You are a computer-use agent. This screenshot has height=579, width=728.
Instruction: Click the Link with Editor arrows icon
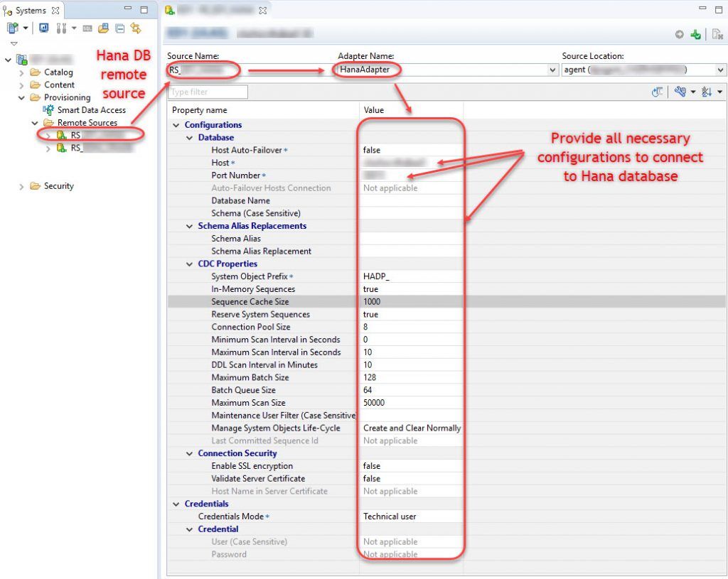click(x=136, y=28)
